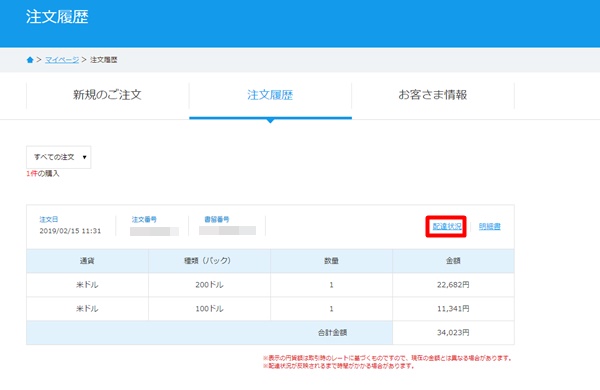Click the 1件の購入 count text
Image resolution: width=600 pixels, height=390 pixels.
click(x=43, y=173)
